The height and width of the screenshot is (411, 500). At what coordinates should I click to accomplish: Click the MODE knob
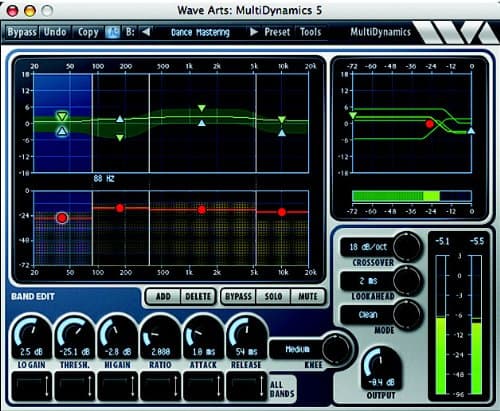[x=407, y=315]
